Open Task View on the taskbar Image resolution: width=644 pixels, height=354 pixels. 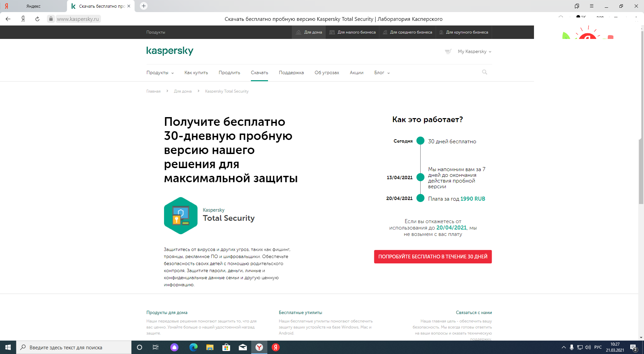point(156,347)
